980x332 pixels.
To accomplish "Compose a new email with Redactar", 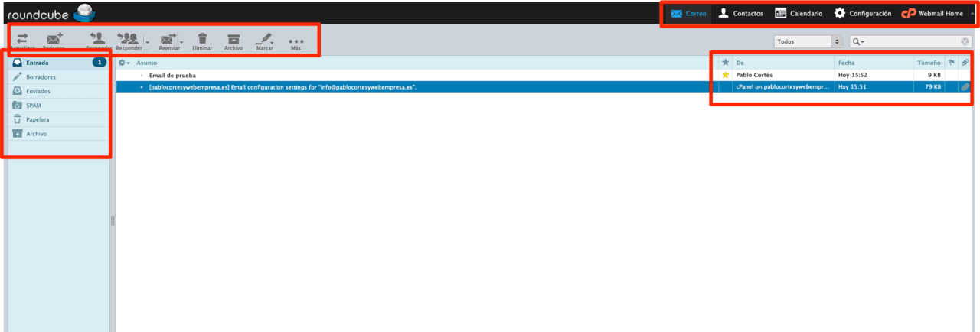I will 54,39.
